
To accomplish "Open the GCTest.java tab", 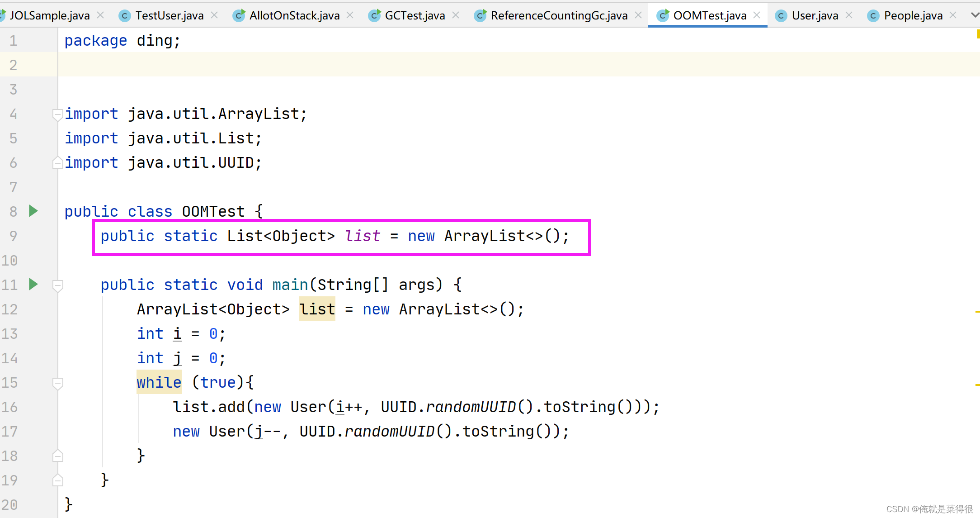I will click(x=415, y=16).
